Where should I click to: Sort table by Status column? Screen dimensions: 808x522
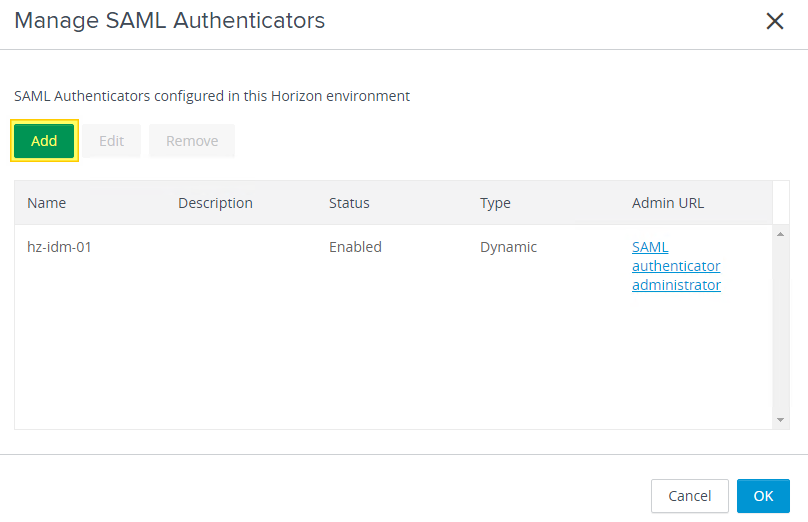(x=349, y=203)
